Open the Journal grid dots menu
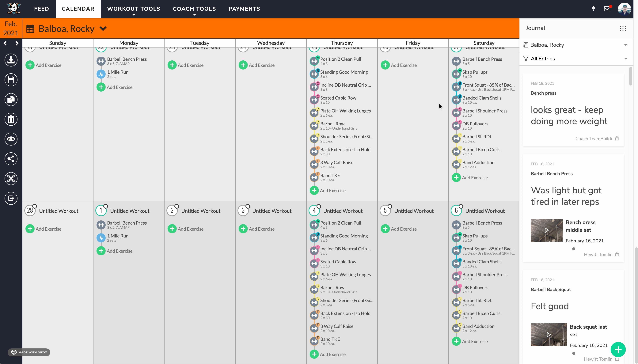The height and width of the screenshot is (364, 638). (x=623, y=28)
